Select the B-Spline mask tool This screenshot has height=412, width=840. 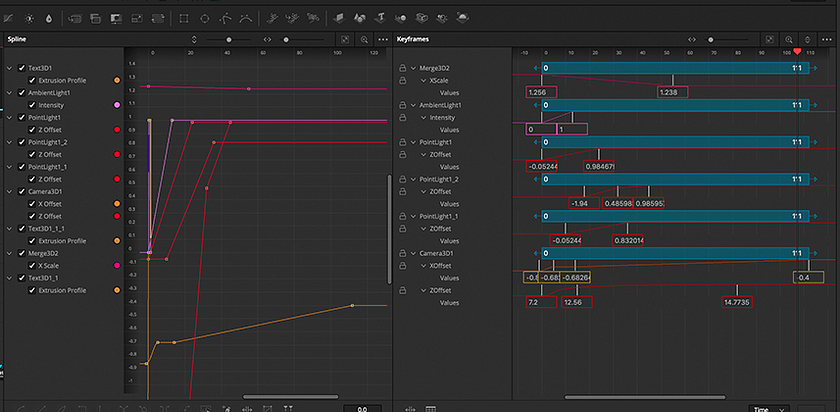pos(245,19)
